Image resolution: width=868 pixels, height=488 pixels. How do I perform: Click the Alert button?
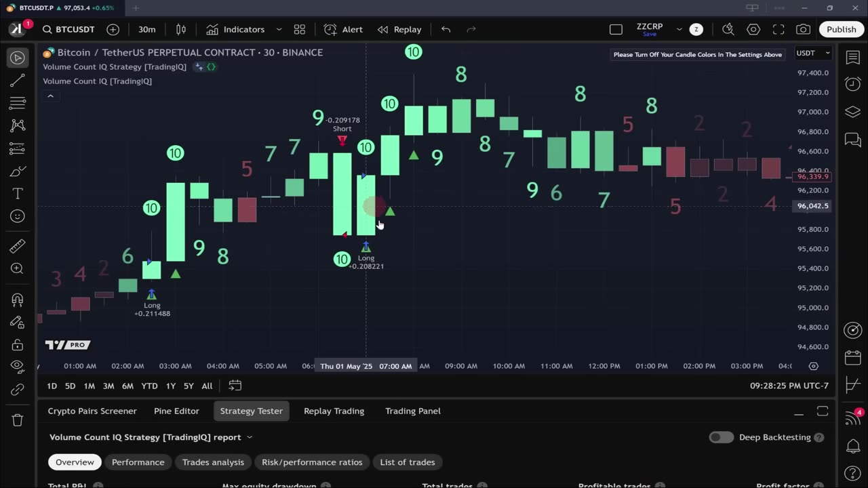click(x=344, y=29)
